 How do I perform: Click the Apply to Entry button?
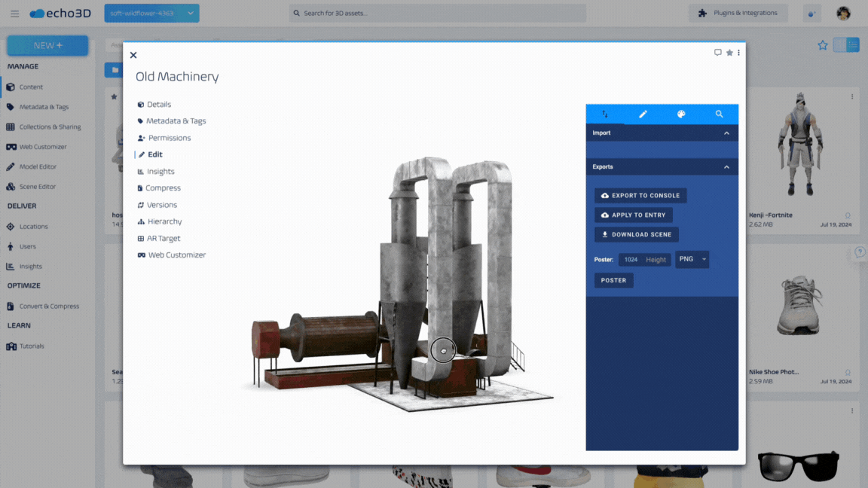point(633,215)
